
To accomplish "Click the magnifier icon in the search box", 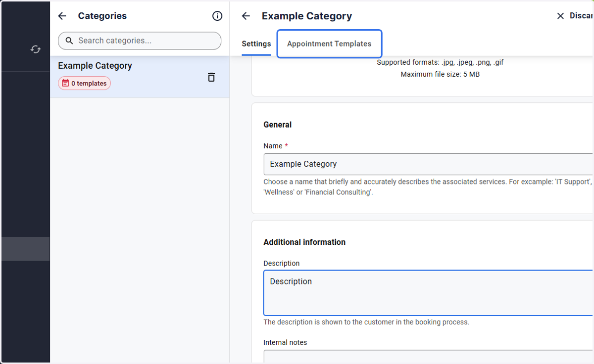I will [69, 41].
